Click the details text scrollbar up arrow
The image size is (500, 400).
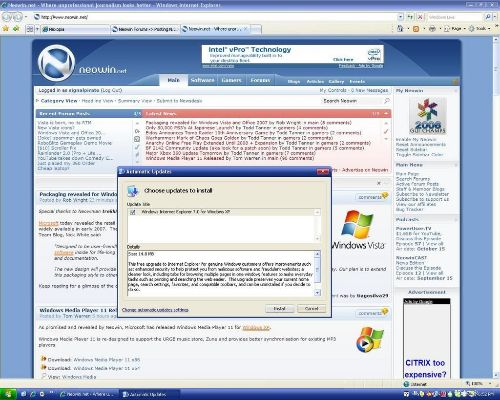tap(317, 254)
